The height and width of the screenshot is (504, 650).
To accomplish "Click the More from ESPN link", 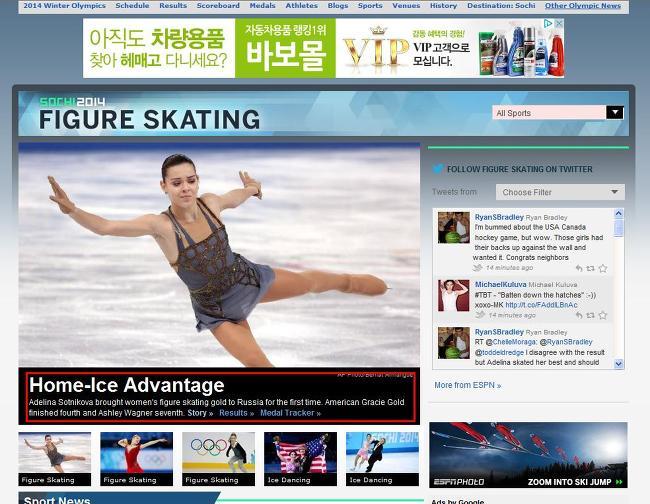I will (x=468, y=385).
